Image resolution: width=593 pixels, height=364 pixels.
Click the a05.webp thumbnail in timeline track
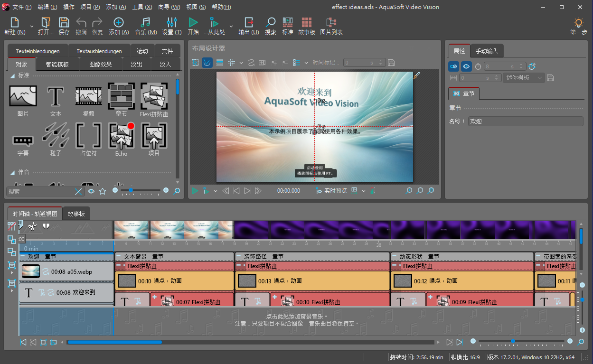tap(31, 271)
